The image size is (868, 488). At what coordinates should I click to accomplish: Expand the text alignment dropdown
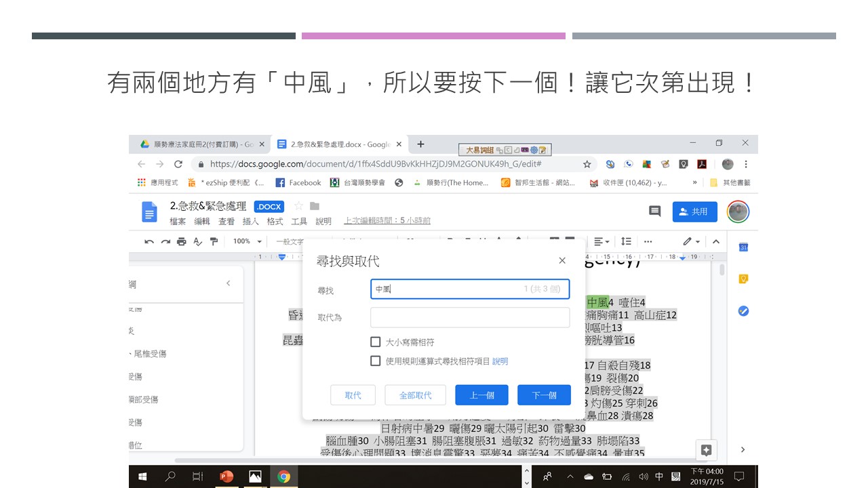(601, 241)
